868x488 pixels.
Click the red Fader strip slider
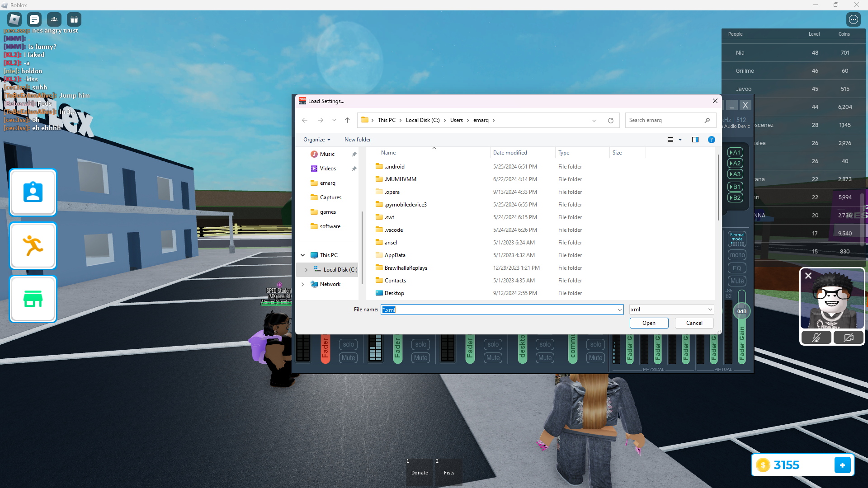coord(325,348)
